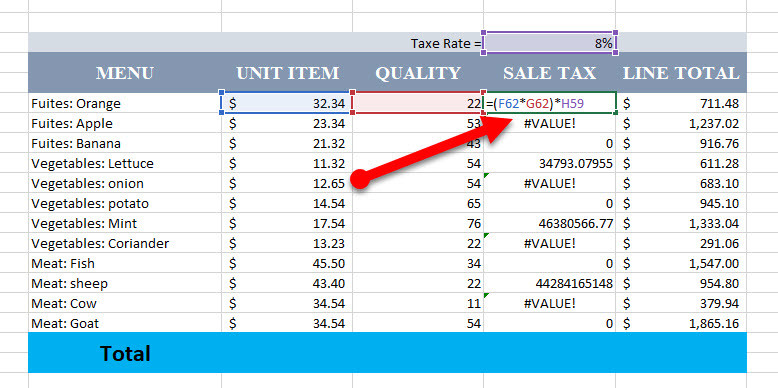This screenshot has height=388, width=778.
Task: Select the #VALUE! error in Apple row
Action: pyautogui.click(x=550, y=123)
